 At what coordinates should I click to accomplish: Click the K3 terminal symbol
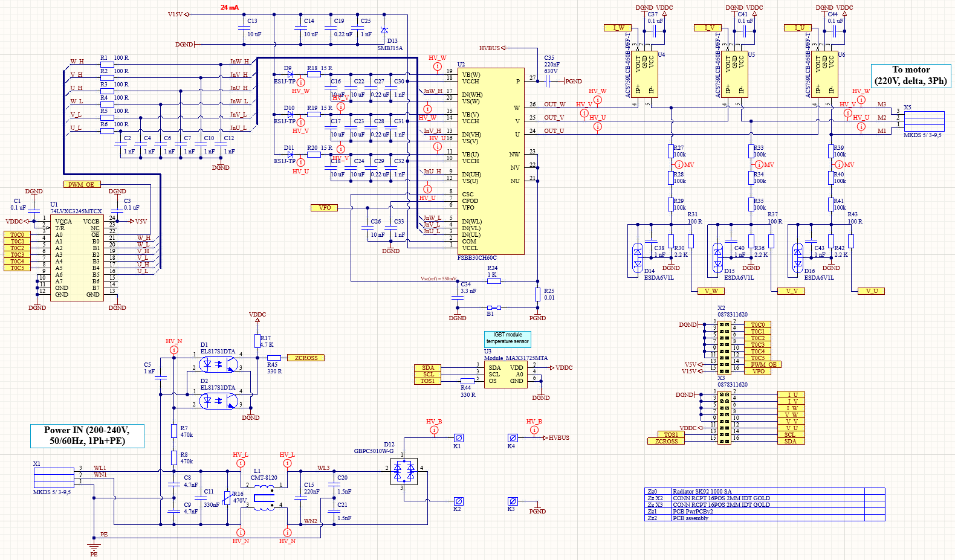(513, 501)
